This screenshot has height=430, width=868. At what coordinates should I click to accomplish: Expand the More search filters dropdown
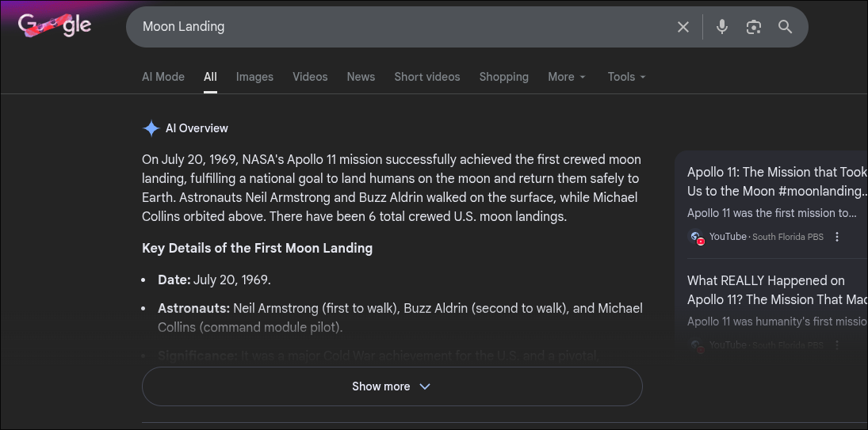567,77
